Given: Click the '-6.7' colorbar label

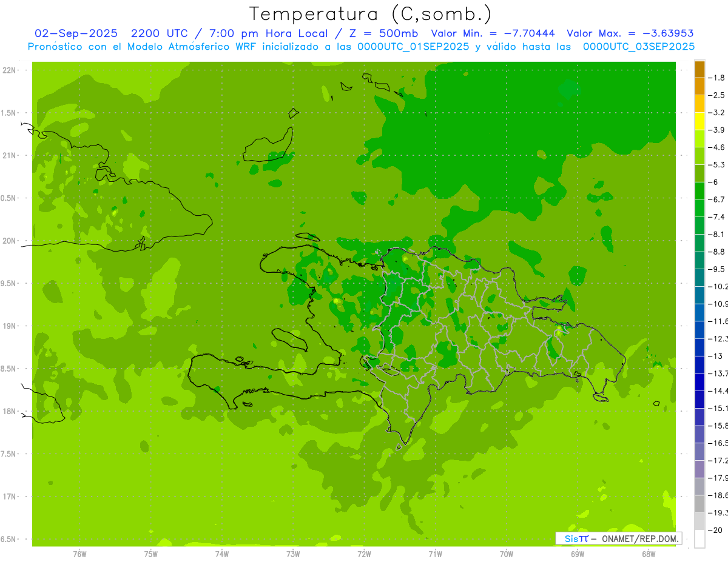Looking at the screenshot, I should point(716,199).
